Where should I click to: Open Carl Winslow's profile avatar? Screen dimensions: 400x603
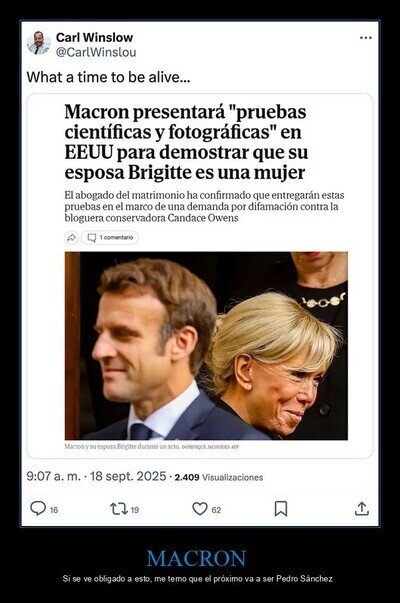38,43
